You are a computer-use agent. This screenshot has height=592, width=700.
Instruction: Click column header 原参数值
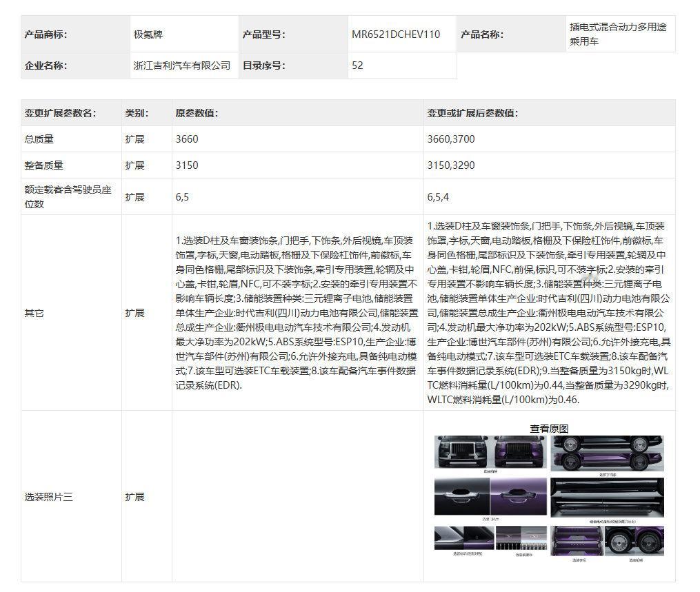coord(197,113)
